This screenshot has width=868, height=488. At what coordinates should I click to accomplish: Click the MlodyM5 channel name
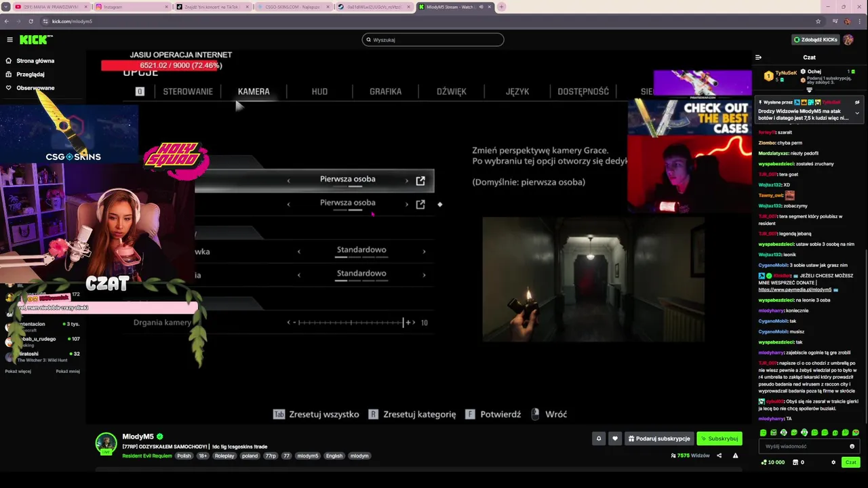[x=138, y=436]
